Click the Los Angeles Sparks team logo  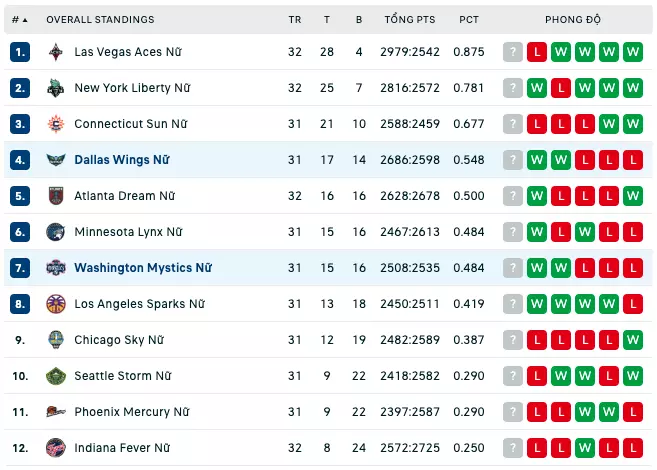56,304
